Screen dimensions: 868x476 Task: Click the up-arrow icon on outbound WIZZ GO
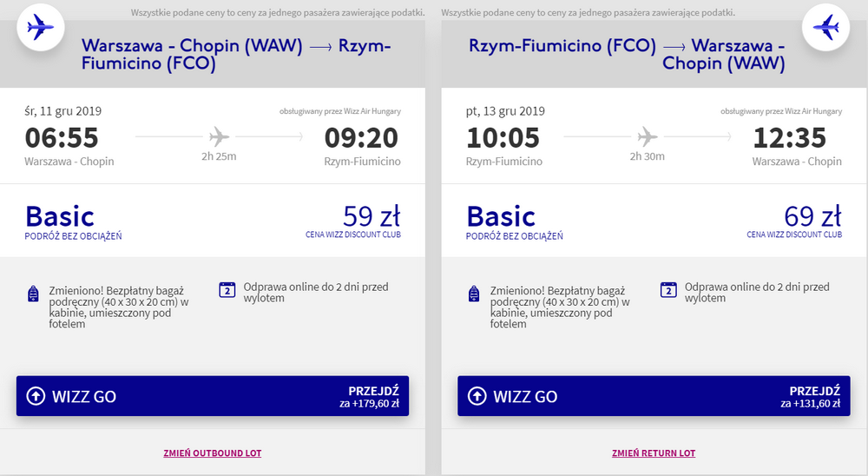[36, 396]
